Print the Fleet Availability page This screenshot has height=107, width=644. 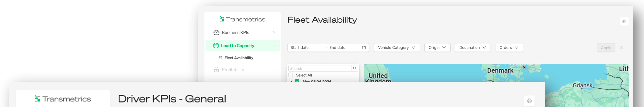tap(624, 21)
